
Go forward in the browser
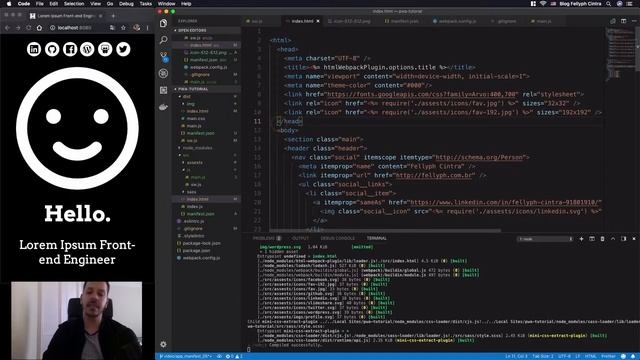pos(18,28)
